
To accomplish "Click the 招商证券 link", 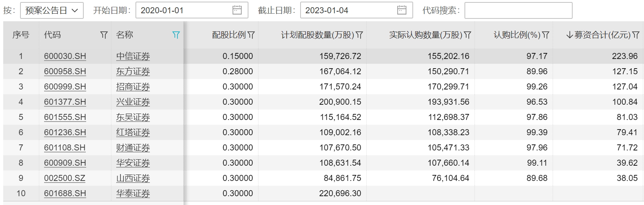I will [x=133, y=87].
